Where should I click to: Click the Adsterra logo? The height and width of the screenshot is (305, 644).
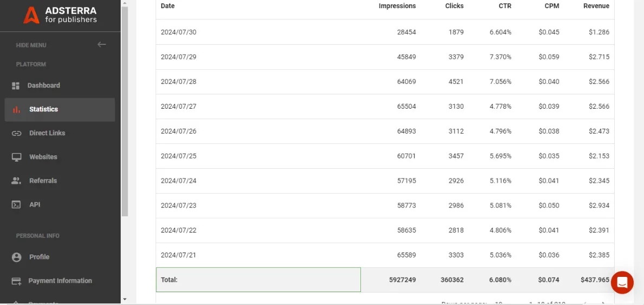[60, 15]
